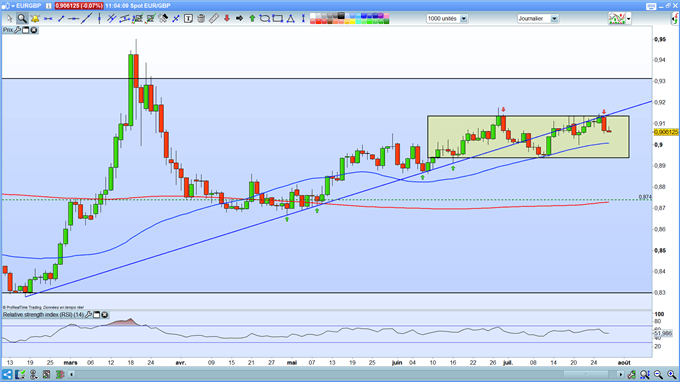Open the 1000 unités quantity dropdown
This screenshot has width=680, height=382.
464,19
